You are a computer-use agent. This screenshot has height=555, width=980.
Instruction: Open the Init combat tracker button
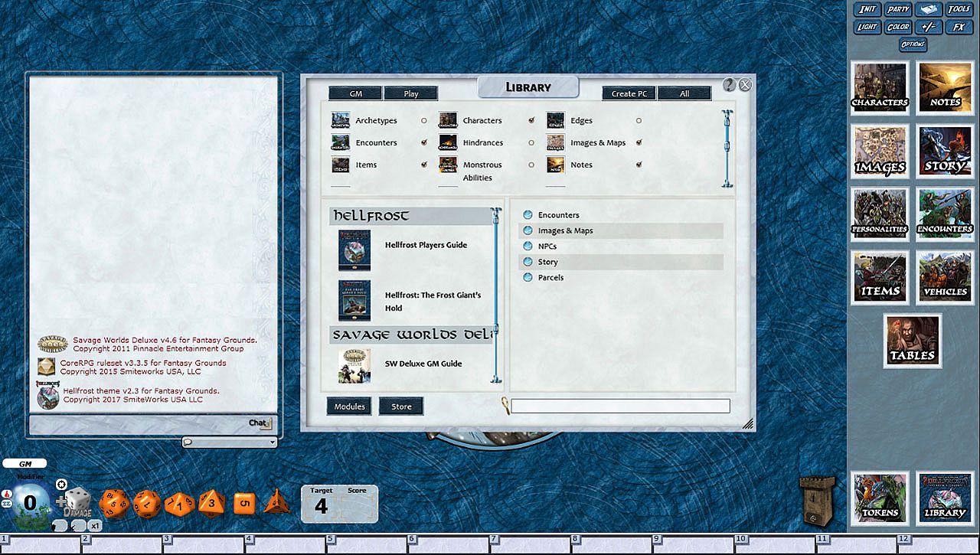pos(867,10)
